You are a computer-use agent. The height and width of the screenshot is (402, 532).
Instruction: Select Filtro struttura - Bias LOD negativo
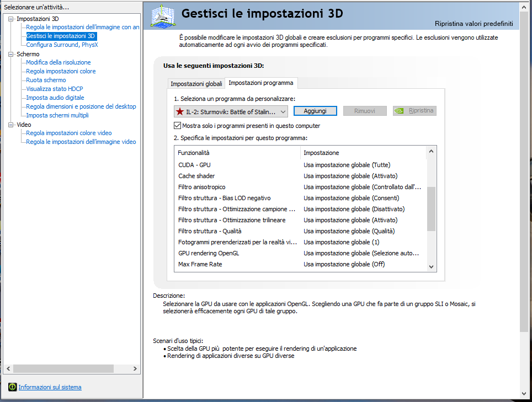click(x=300, y=198)
